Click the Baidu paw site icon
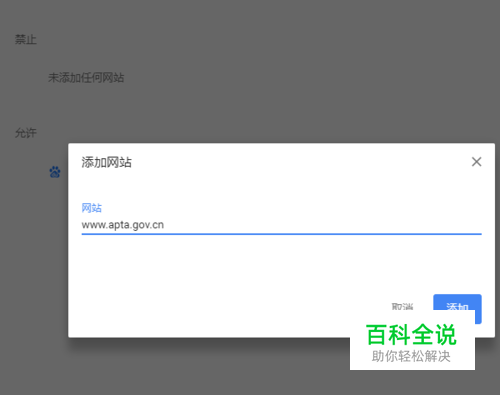500x395 pixels. click(55, 172)
